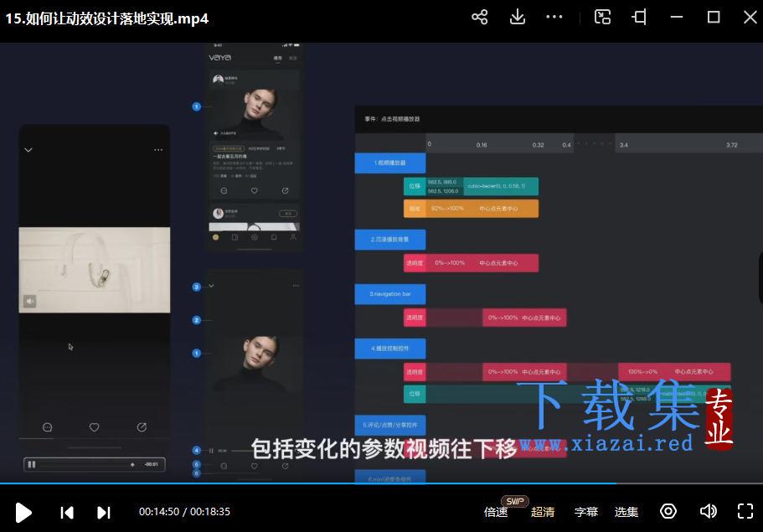Viewport: 763px width, 532px height.
Task: Open the more options ellipsis menu
Action: pos(554,17)
